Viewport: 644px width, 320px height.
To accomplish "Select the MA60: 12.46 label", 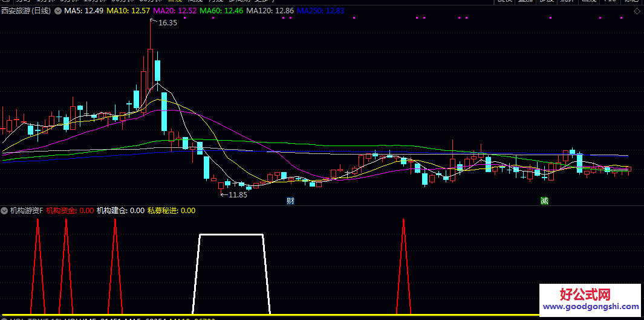I will (221, 11).
